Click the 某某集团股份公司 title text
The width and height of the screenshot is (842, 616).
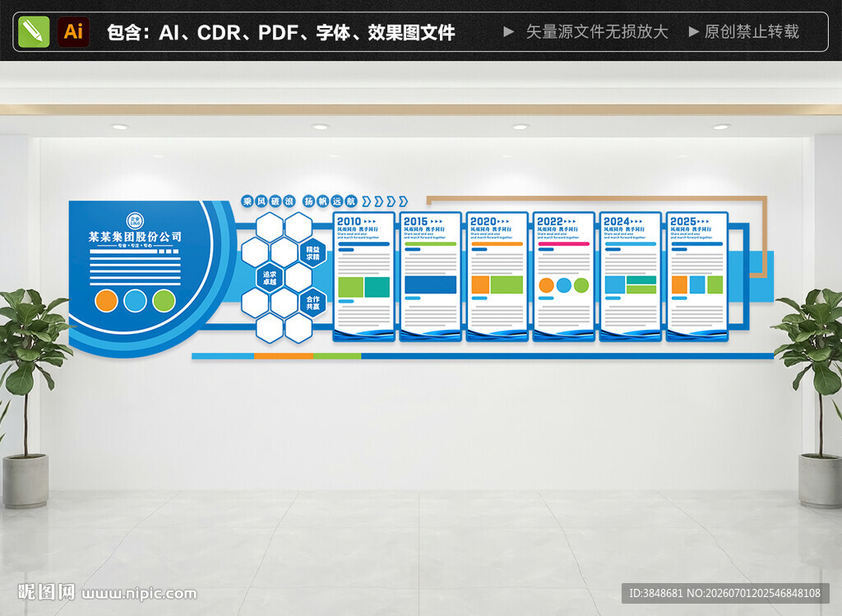tap(136, 237)
